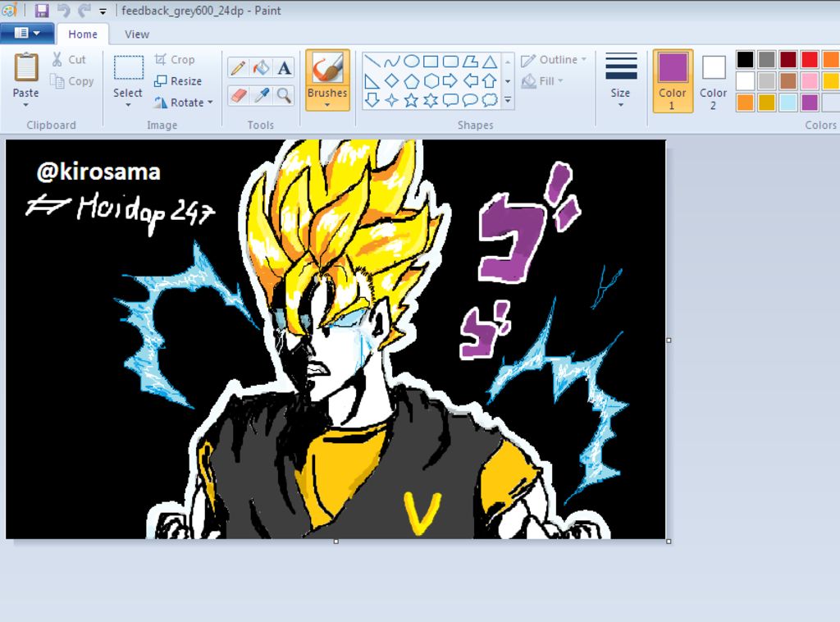This screenshot has width=840, height=622.
Task: Pick the red color swatch
Action: click(x=810, y=59)
